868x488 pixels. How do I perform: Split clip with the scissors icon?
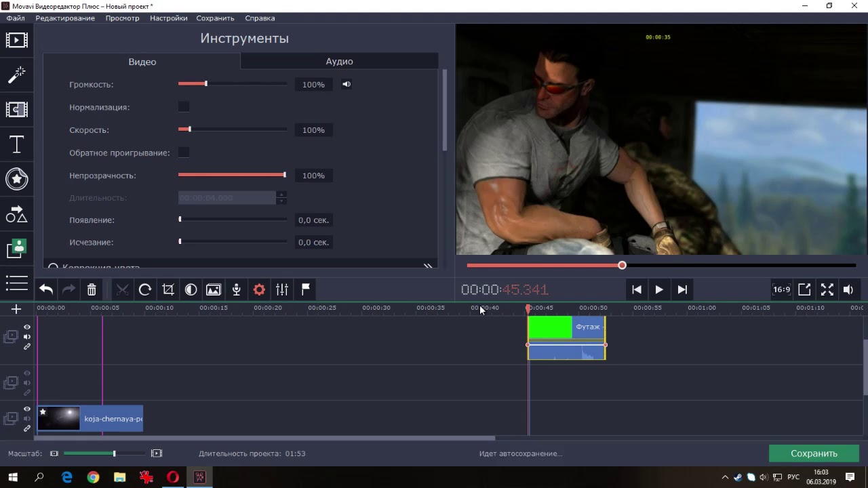click(122, 290)
